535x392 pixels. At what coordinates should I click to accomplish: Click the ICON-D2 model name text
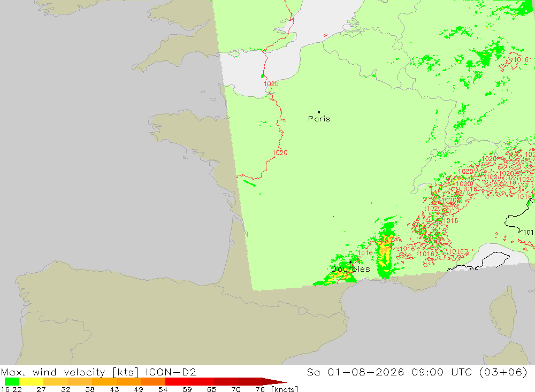[x=171, y=372]
